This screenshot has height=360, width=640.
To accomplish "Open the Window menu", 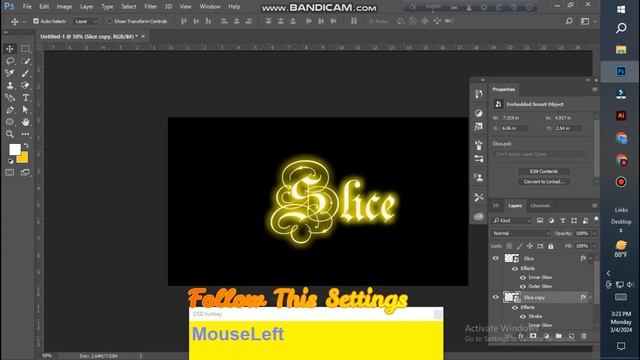I will (x=210, y=7).
